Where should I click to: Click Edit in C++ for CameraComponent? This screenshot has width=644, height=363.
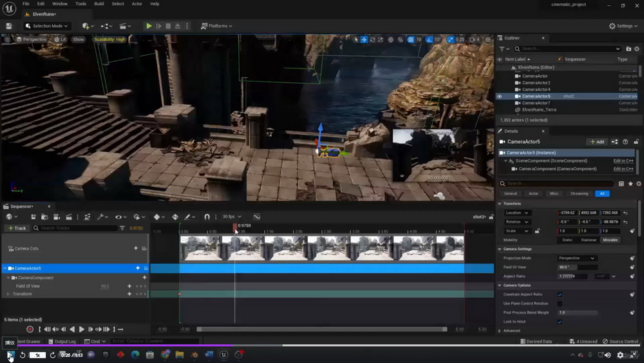(623, 169)
